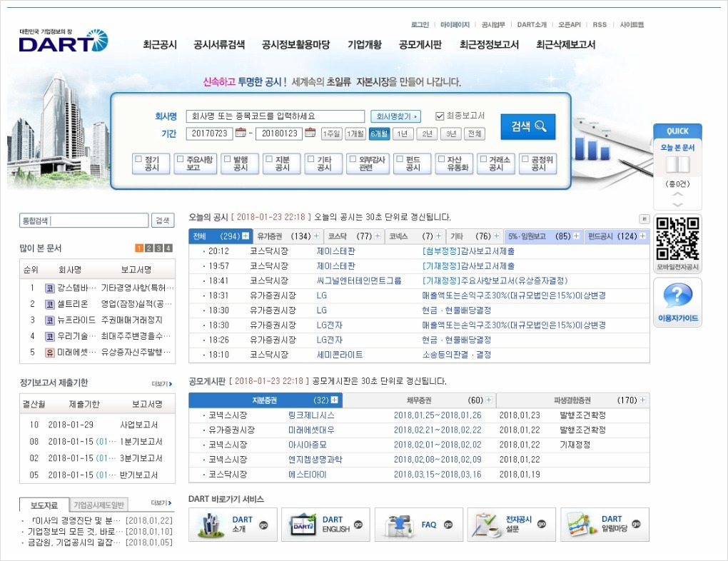Select 1년 period button
This screenshot has width=728, height=561.
coord(403,133)
